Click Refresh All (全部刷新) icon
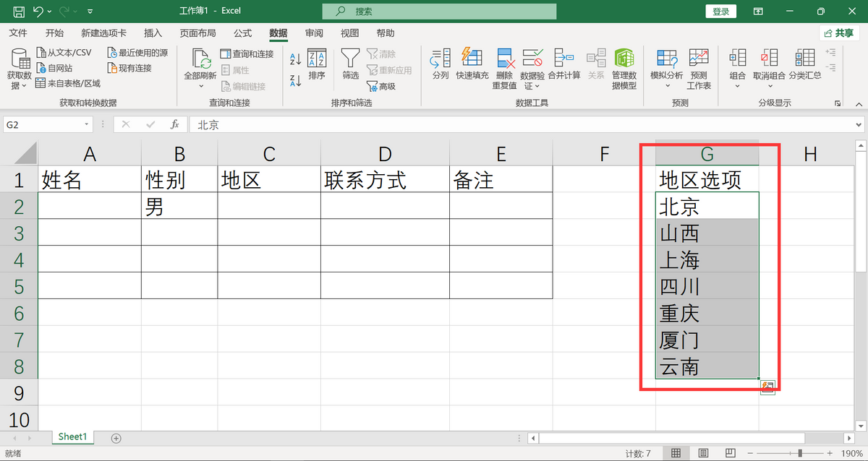868x461 pixels. pos(201,59)
